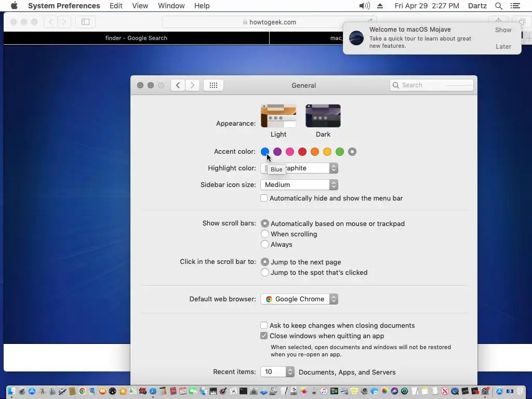The image size is (532, 399).
Task: Open Messages from the dock
Action: (374, 391)
